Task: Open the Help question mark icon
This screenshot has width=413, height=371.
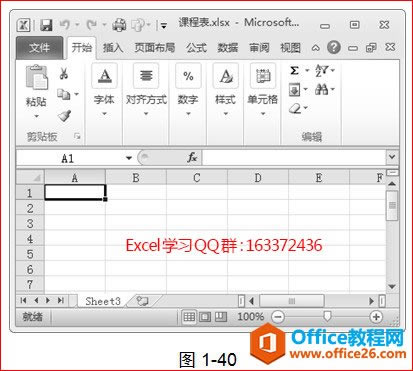Action: [334, 47]
